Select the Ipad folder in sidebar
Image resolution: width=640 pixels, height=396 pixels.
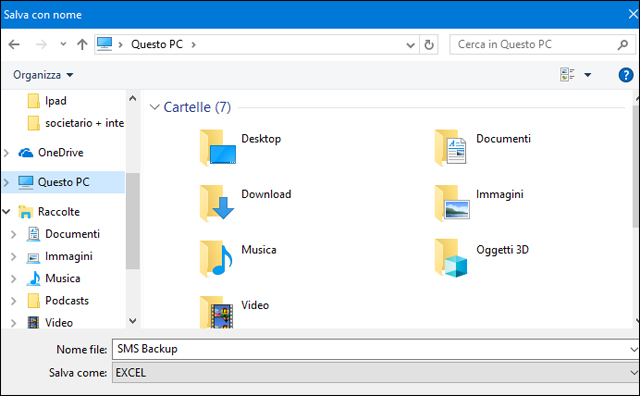pyautogui.click(x=56, y=100)
